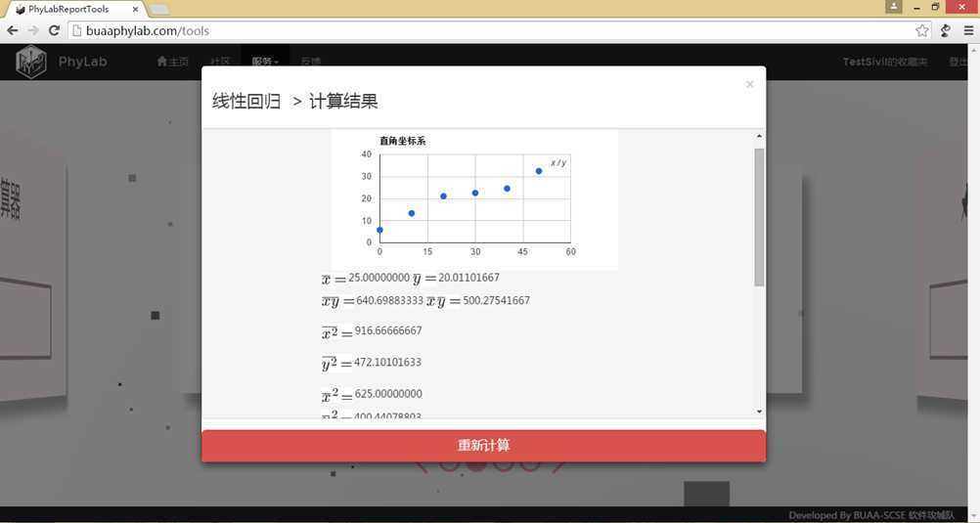Viewport: 980px width, 523px height.
Task: Click the PhyLab logo icon
Action: tap(30, 62)
